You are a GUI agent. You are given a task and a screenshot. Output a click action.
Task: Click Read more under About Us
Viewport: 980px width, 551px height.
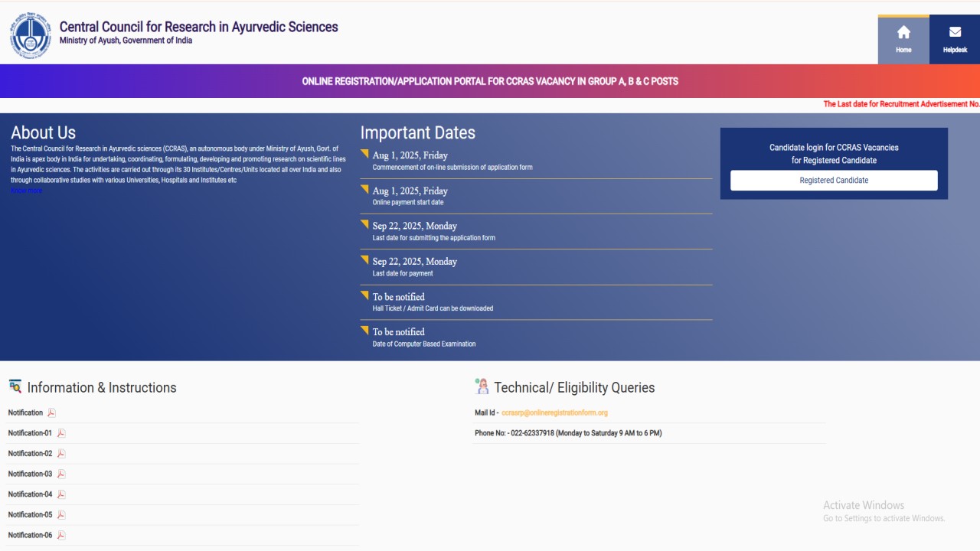pos(27,191)
